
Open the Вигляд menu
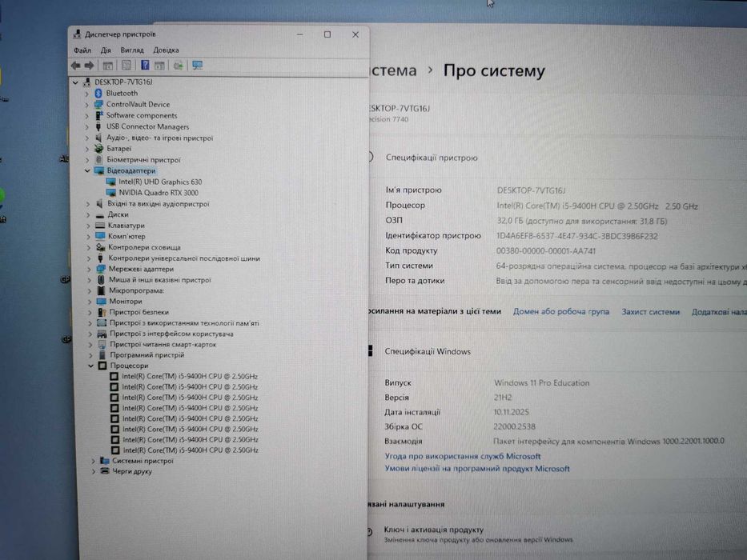[x=132, y=50]
